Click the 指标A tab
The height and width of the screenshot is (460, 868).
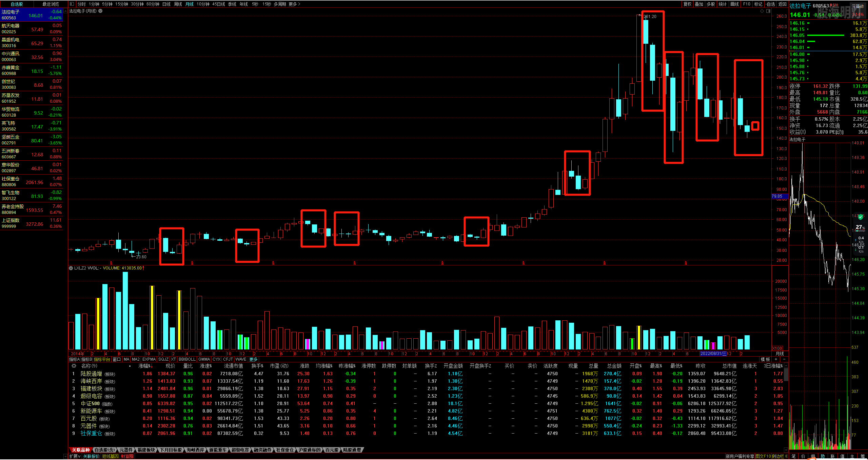pos(74,359)
